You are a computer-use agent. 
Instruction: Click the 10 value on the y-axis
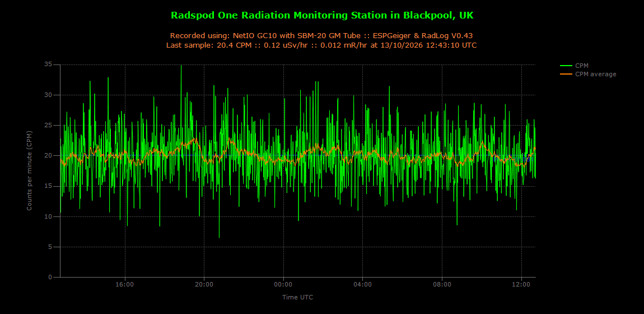click(x=49, y=216)
